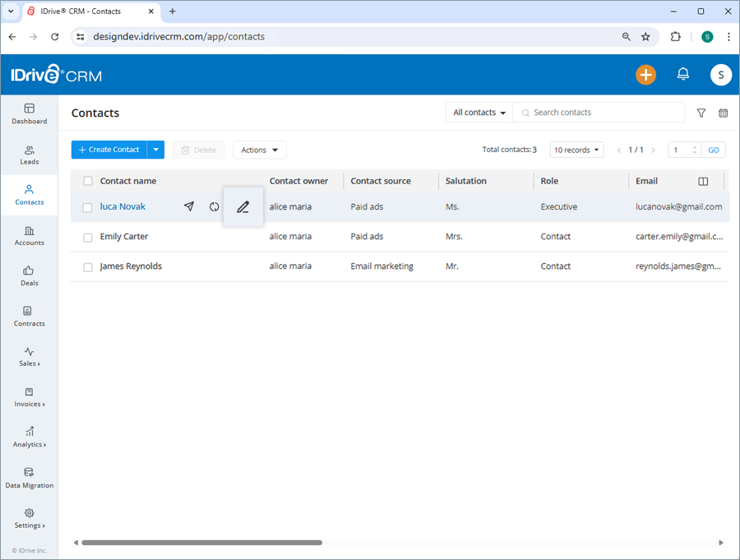Screen dimensions: 740x560
Task: Open the Settings menu in sidebar
Action: pyautogui.click(x=29, y=520)
